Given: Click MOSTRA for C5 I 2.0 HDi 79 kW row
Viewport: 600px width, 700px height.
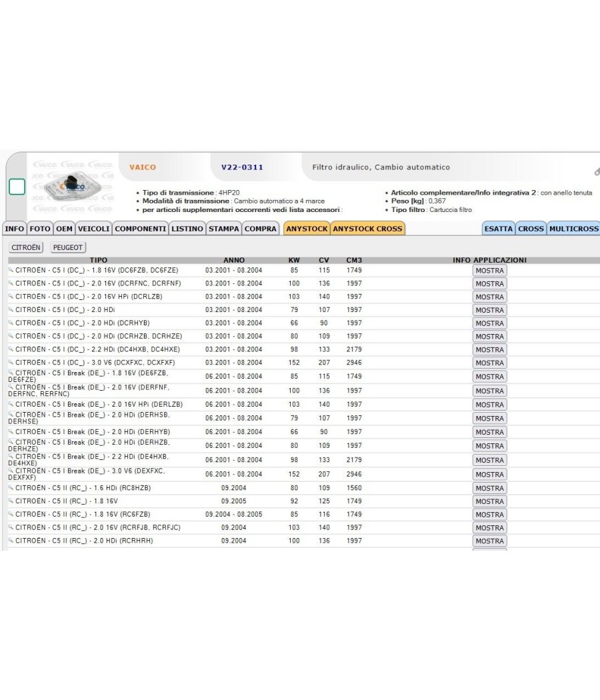Looking at the screenshot, I should 490,310.
